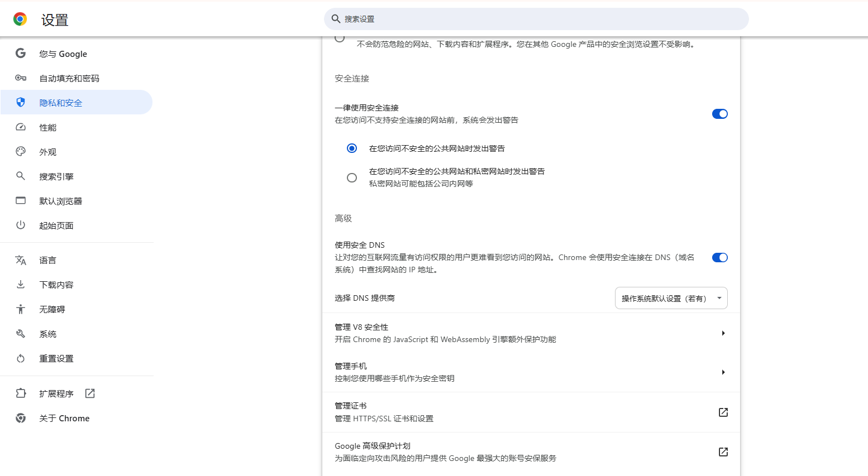
Task: Open 起始页面 settings section
Action: (77, 225)
